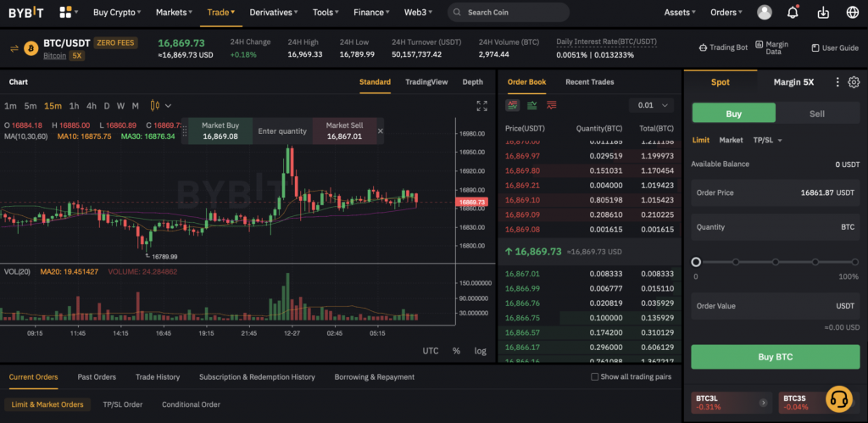Set quantity slider to 50% midpoint mark
Image resolution: width=868 pixels, height=423 pixels.
click(776, 262)
